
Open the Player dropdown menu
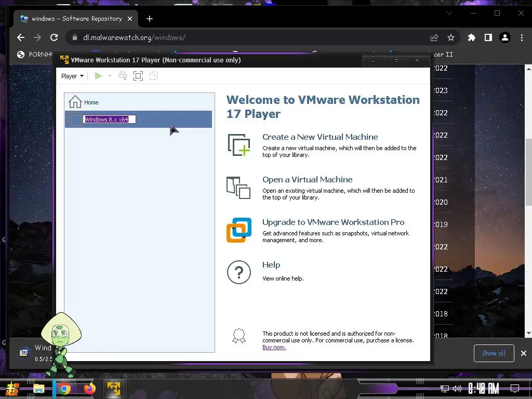pyautogui.click(x=72, y=76)
